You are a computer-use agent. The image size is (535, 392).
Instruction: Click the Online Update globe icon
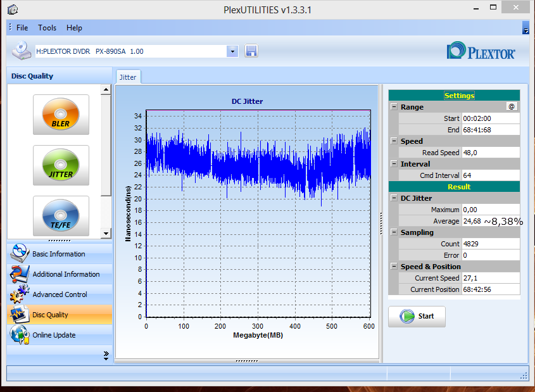[x=20, y=334]
